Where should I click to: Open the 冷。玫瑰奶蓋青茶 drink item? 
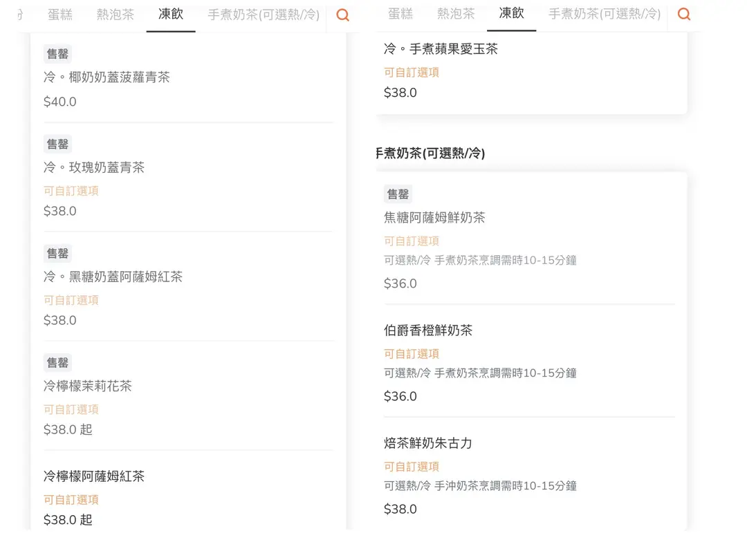pos(94,167)
